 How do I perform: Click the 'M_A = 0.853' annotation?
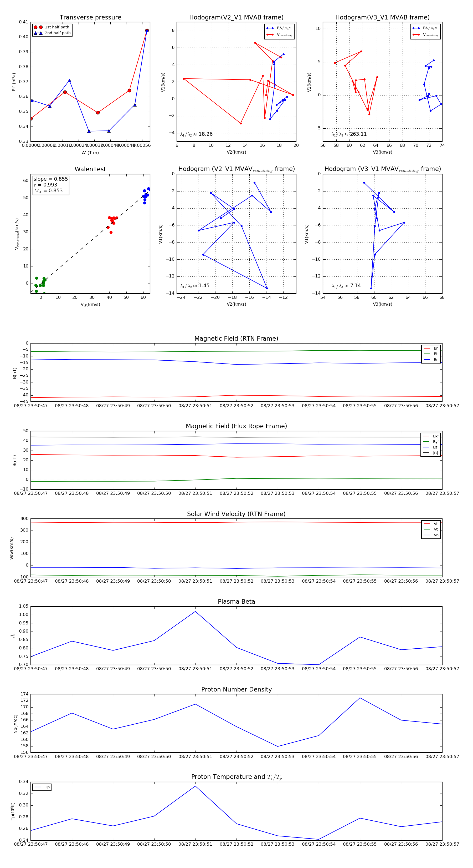coord(48,191)
